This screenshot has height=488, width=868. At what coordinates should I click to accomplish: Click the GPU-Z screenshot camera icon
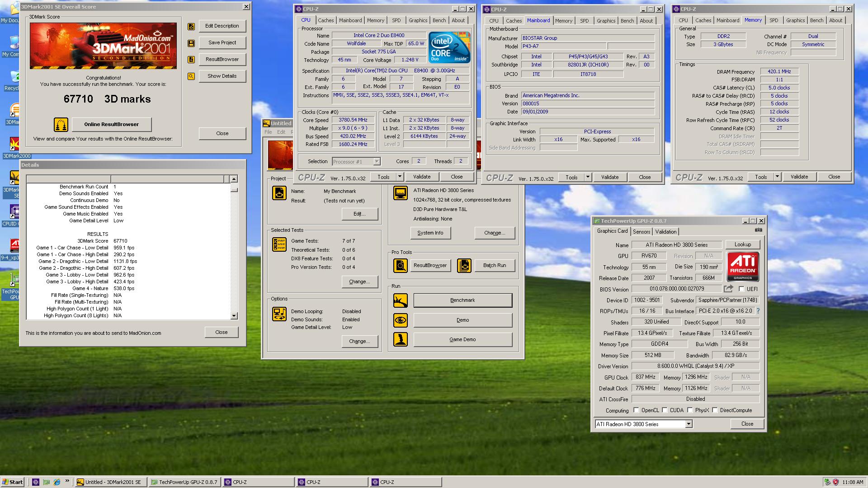click(758, 230)
